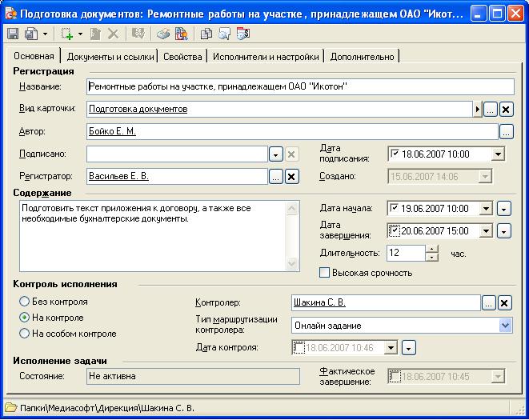Toggle the Фактическое завершение checkbox

395,376
